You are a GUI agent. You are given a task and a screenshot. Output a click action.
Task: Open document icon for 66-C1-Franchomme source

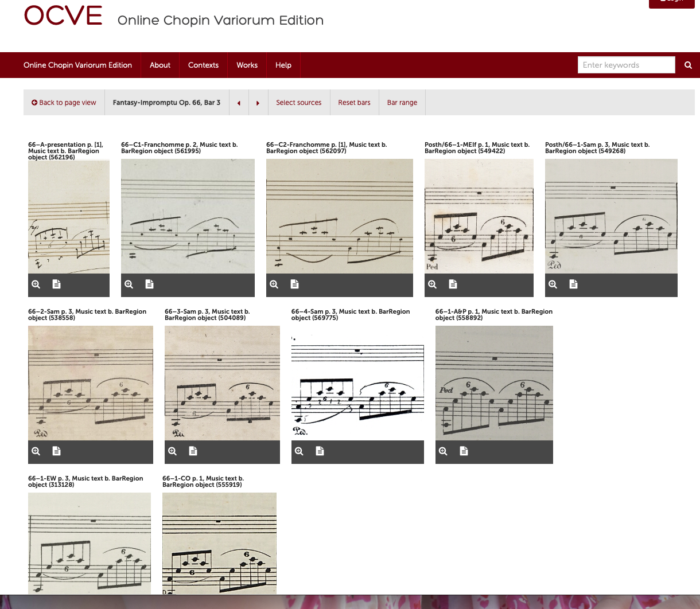(149, 284)
